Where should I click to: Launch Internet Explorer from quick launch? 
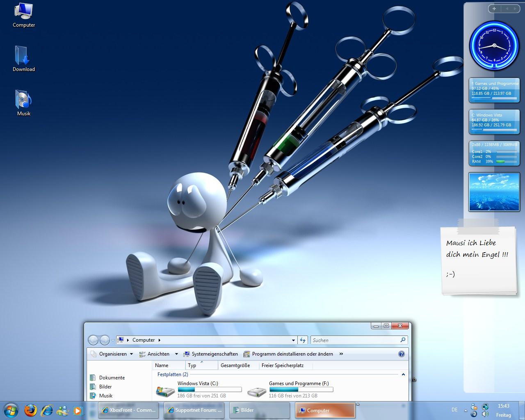pyautogui.click(x=47, y=410)
